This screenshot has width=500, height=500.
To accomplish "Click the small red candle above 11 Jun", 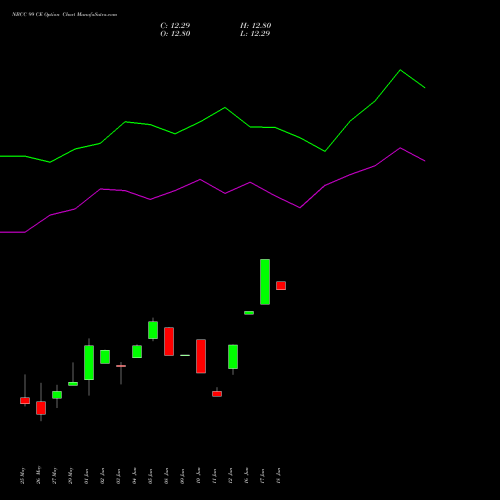I will pos(217,394).
